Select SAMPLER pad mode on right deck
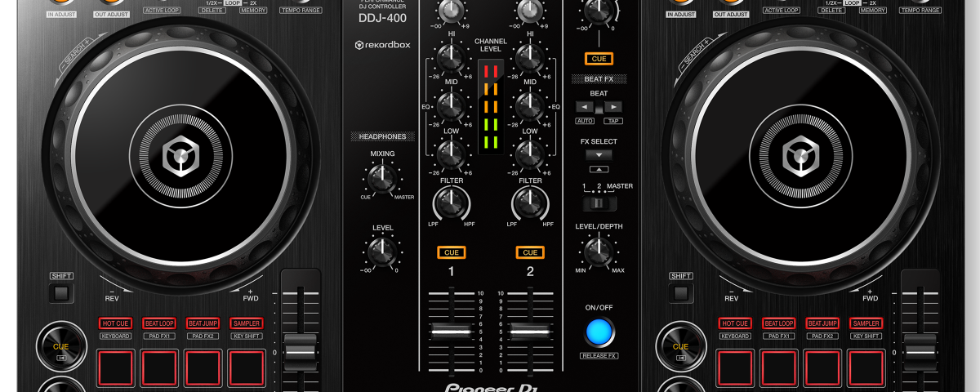This screenshot has width=980, height=392. pyautogui.click(x=866, y=323)
